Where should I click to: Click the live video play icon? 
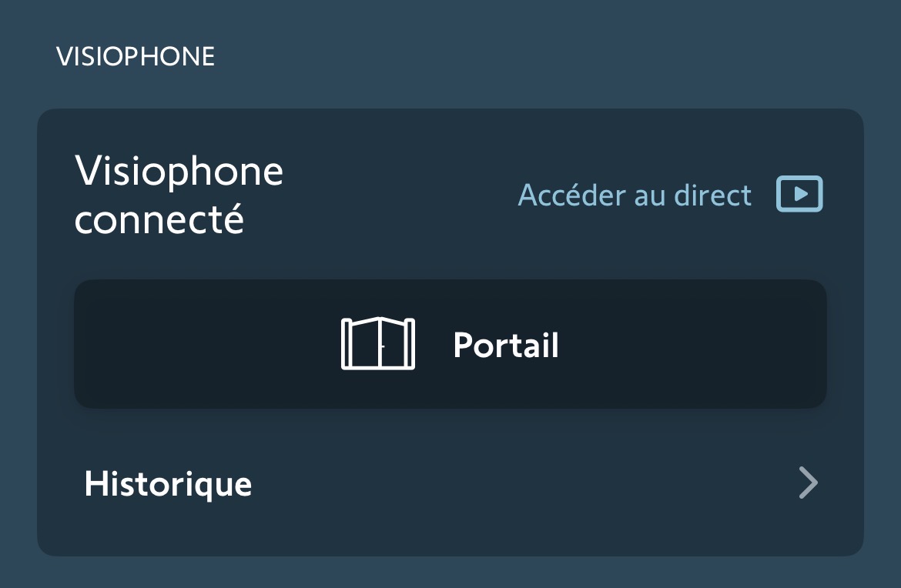(799, 195)
